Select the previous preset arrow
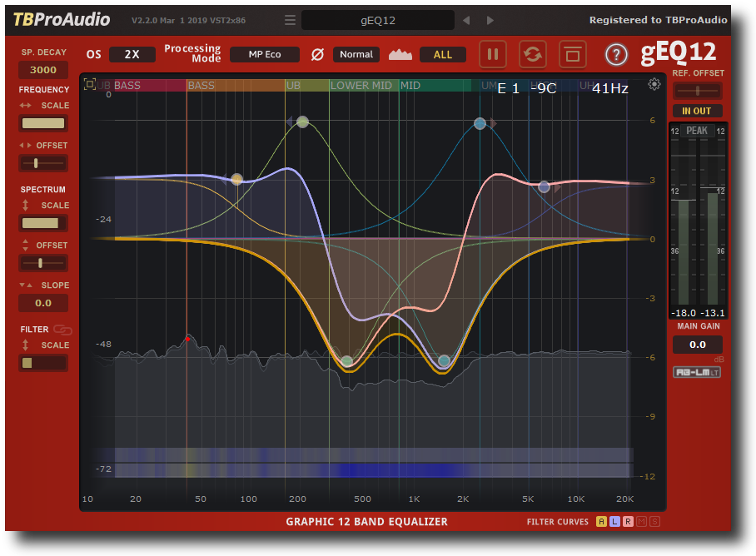This screenshot has height=556, width=756. (466, 20)
